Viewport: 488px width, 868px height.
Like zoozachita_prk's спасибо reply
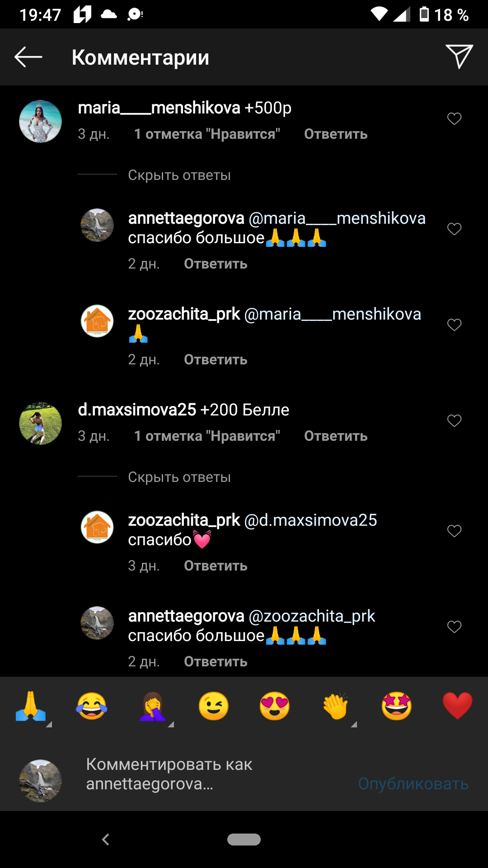(x=454, y=531)
